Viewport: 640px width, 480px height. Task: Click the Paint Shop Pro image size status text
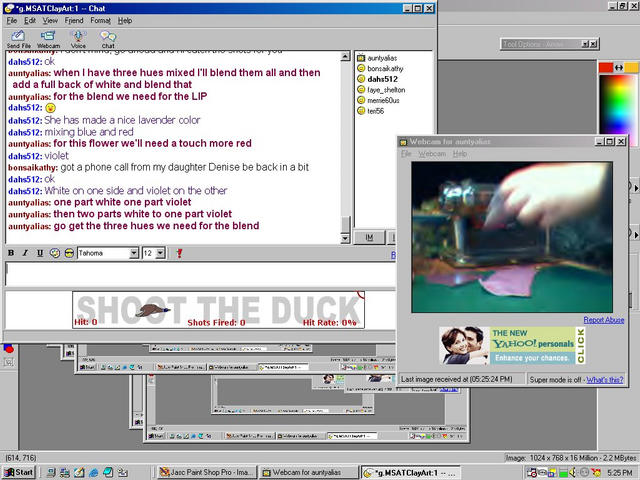pyautogui.click(x=570, y=458)
